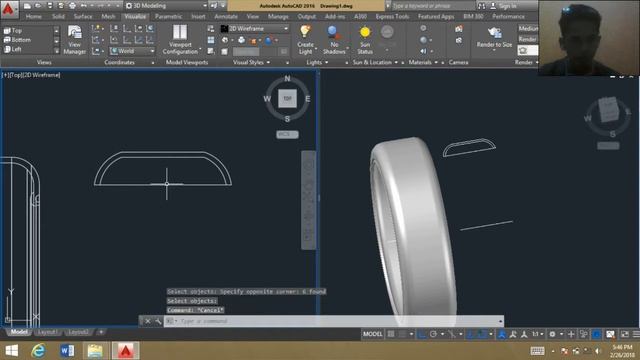Open File Explorer from taskbar
This screenshot has height=360, width=640.
[x=95, y=351]
